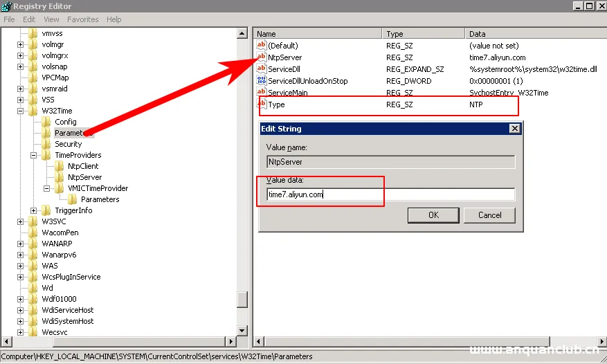Click the WANARP folder icon
This screenshot has height=364, width=607.
click(33, 244)
